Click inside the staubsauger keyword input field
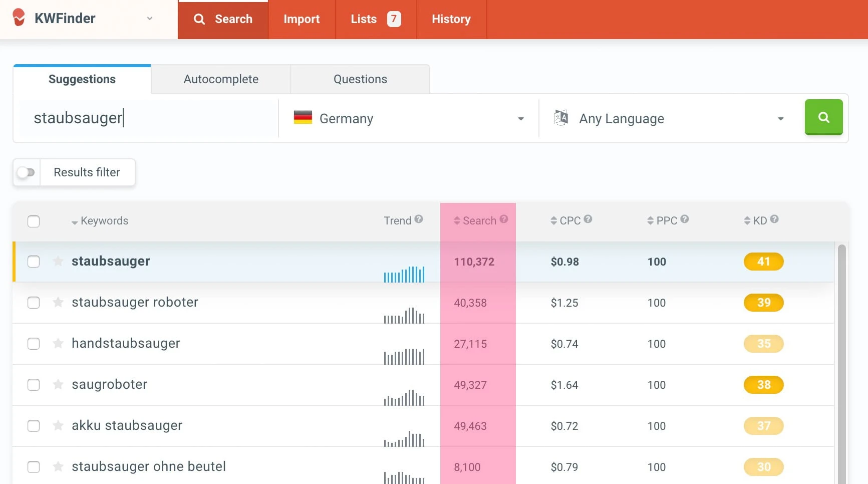Image resolution: width=868 pixels, height=484 pixels. click(x=145, y=118)
